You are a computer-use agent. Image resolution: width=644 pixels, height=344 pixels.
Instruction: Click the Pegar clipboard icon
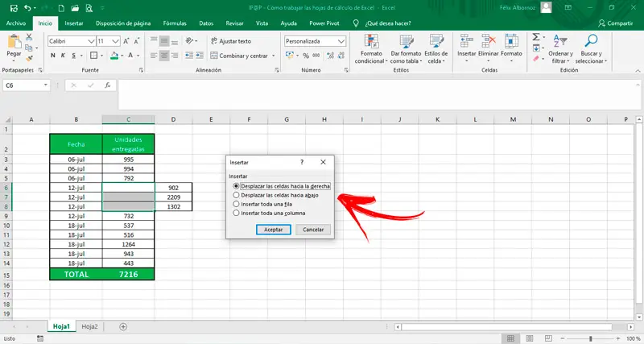14,43
